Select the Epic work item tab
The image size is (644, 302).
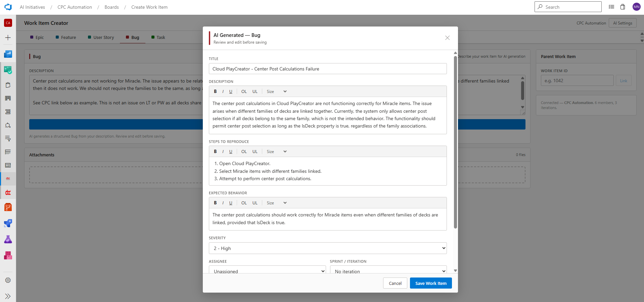click(x=37, y=37)
